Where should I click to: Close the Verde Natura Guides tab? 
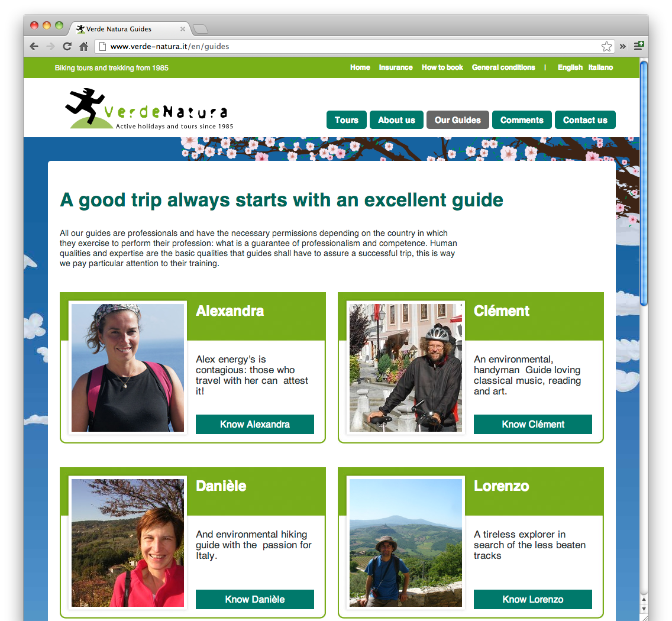(x=183, y=29)
